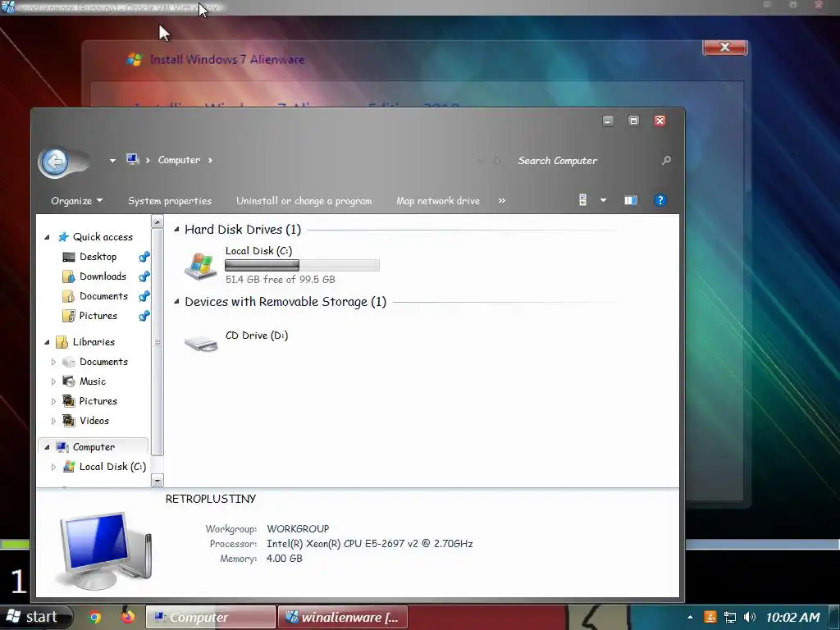This screenshot has height=630, width=840.
Task: Expand Local Disk (C:) in sidebar tree
Action: (53, 467)
